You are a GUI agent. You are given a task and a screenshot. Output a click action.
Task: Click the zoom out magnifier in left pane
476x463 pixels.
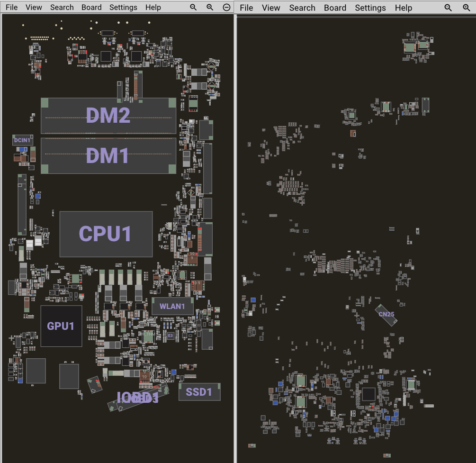(x=193, y=8)
